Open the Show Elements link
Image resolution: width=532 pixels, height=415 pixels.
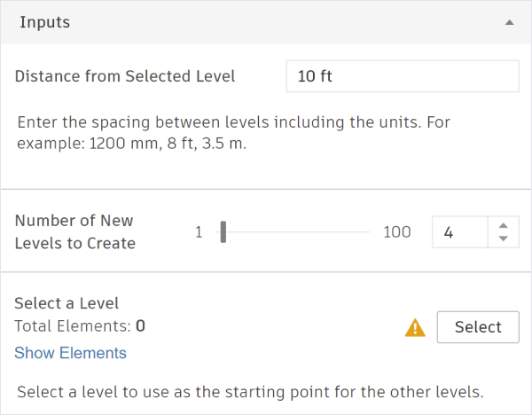[70, 353]
